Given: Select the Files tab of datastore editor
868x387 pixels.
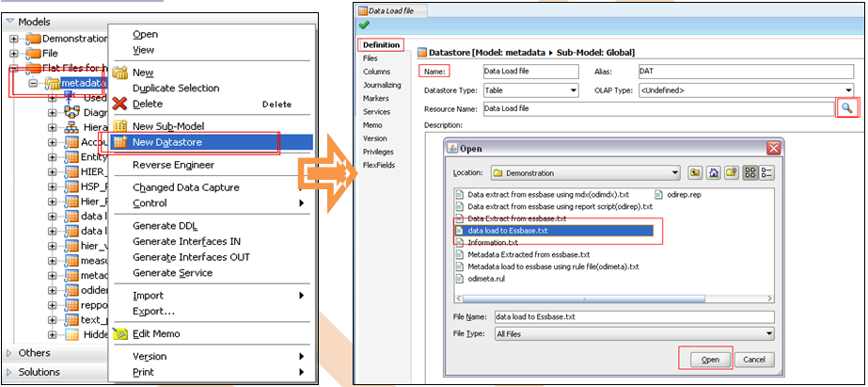Looking at the screenshot, I should point(371,58).
